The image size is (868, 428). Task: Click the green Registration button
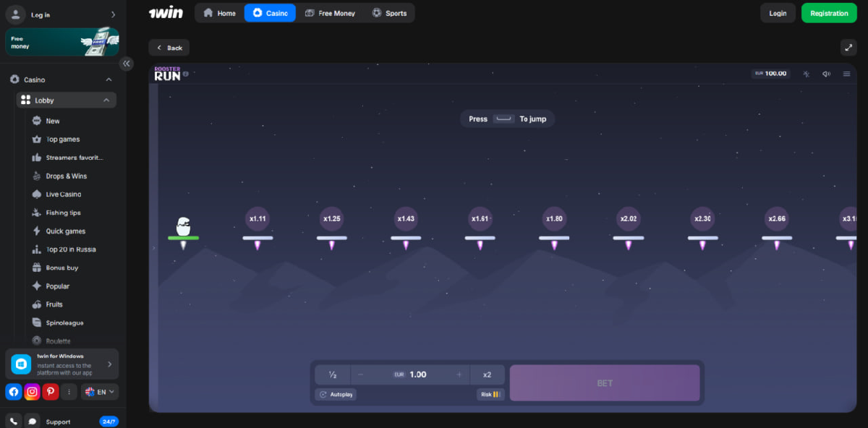point(829,13)
